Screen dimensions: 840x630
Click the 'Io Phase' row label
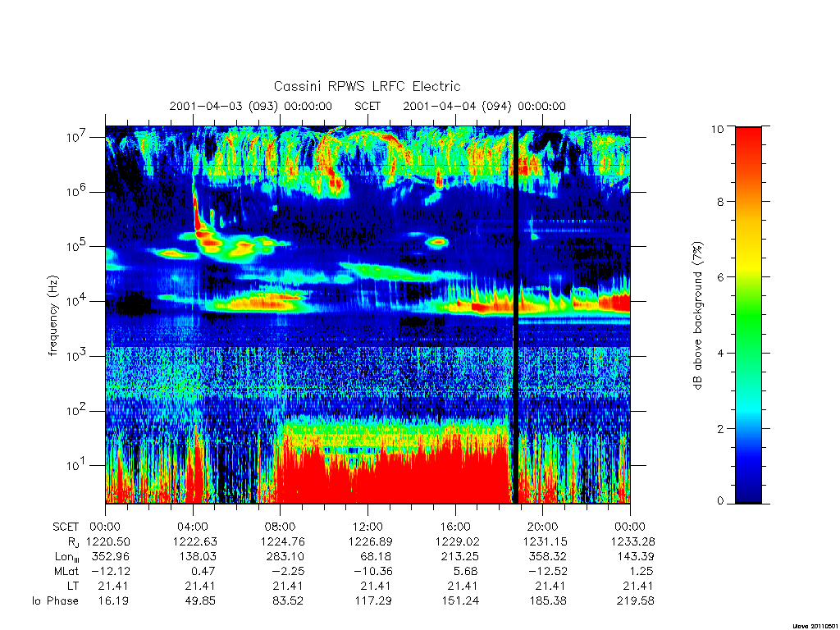(55, 600)
